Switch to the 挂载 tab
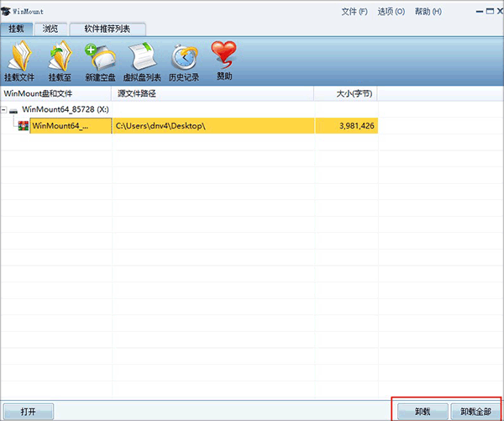Viewport: 504px width, 421px height. click(17, 29)
